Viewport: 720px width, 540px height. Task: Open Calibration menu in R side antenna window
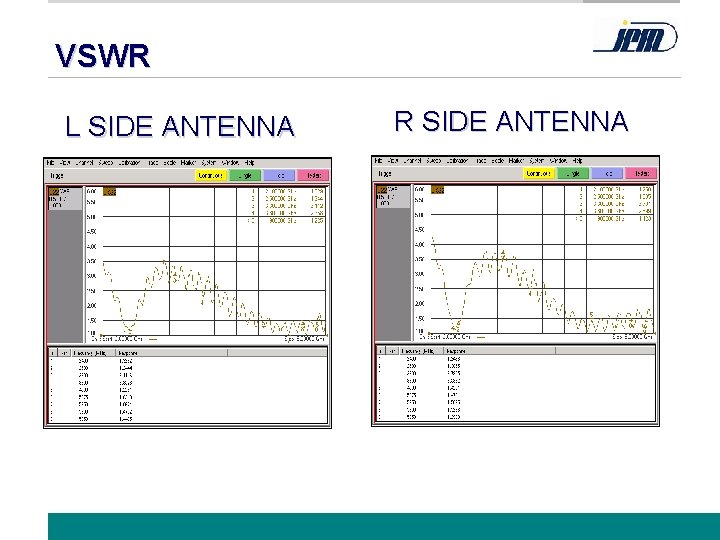457,161
